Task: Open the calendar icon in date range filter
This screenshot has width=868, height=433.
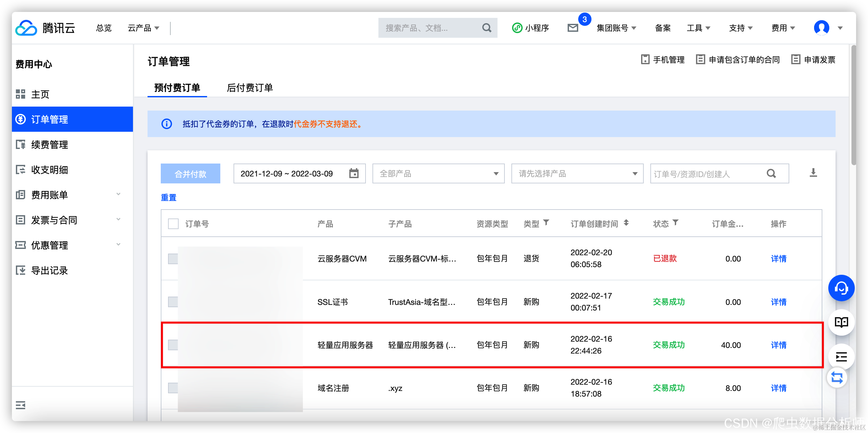Action: click(354, 173)
